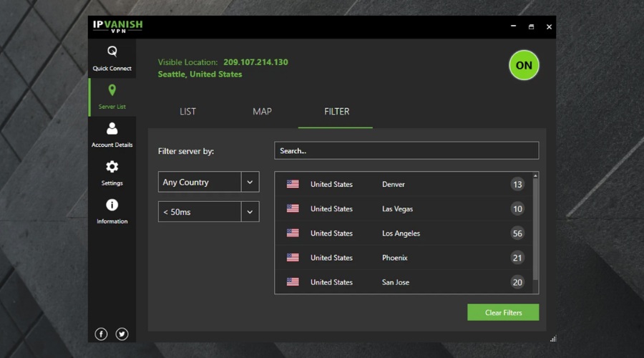The width and height of the screenshot is (644, 358).
Task: Select the Server List pin icon
Action: 112,90
